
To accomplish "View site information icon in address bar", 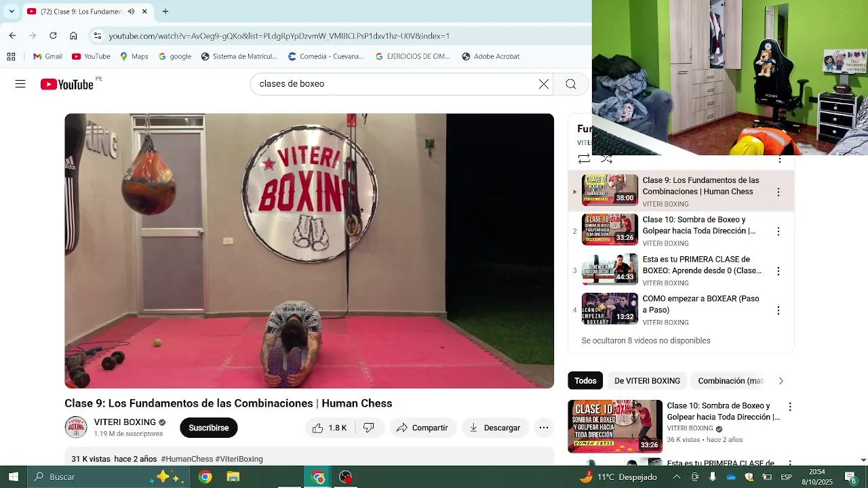I will (x=97, y=36).
